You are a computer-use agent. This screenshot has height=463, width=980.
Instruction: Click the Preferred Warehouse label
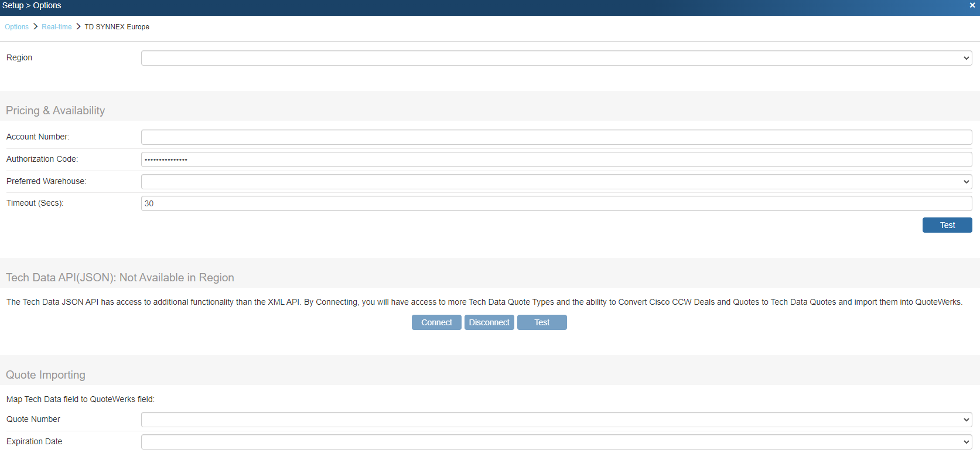pyautogui.click(x=46, y=181)
